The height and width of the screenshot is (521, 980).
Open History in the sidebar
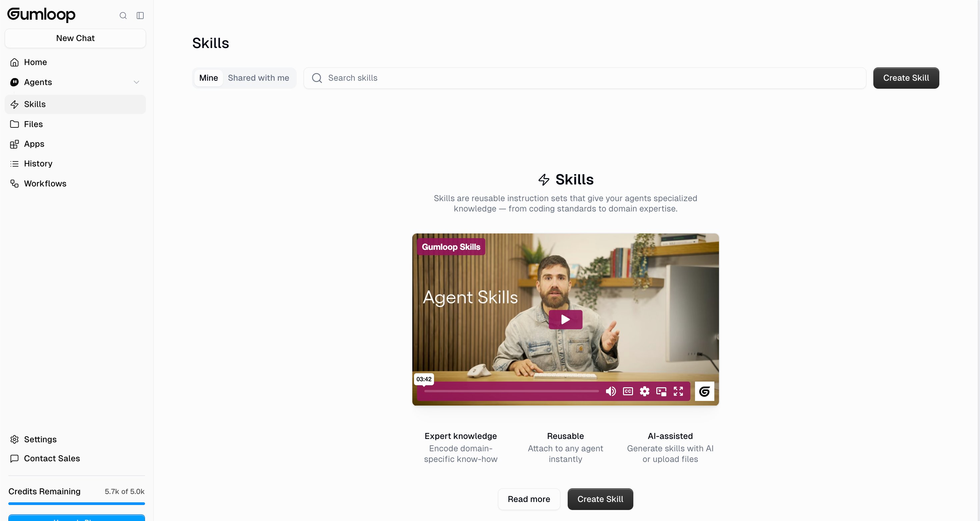coord(75,164)
